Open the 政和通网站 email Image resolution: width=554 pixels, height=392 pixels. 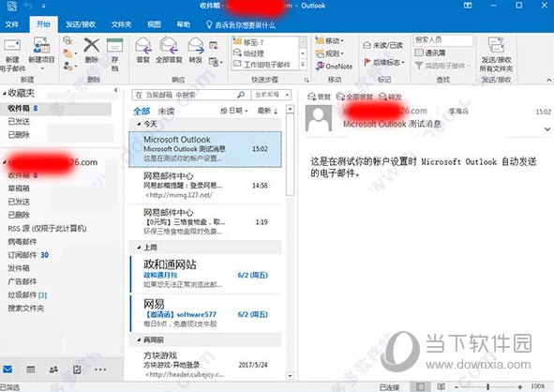coord(205,274)
